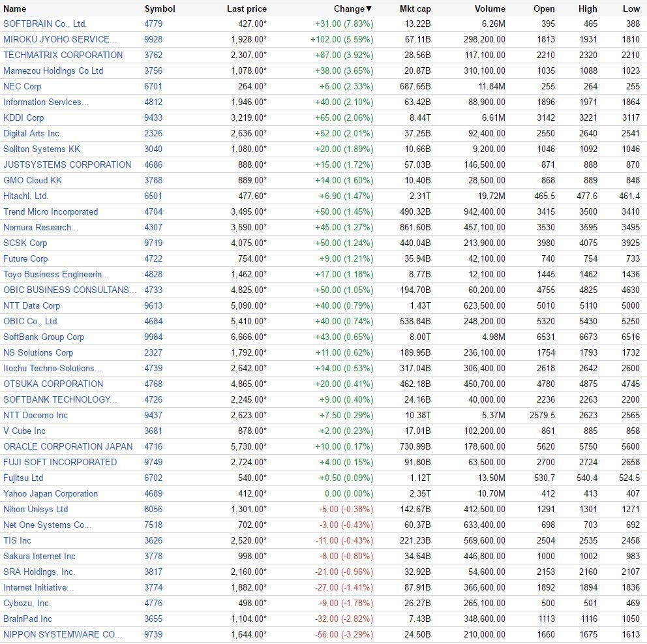The width and height of the screenshot is (647, 644).
Task: Open Internet Initiative link
Action: point(38,589)
